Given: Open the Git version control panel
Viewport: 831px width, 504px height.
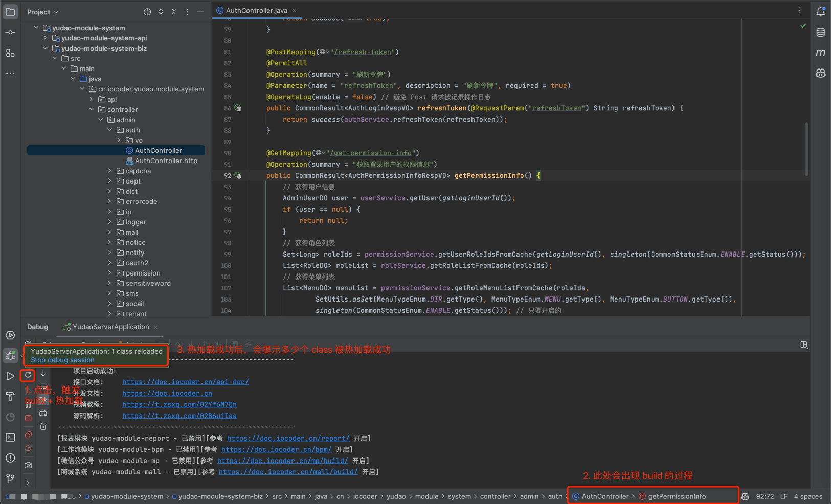Looking at the screenshot, I should (10, 478).
